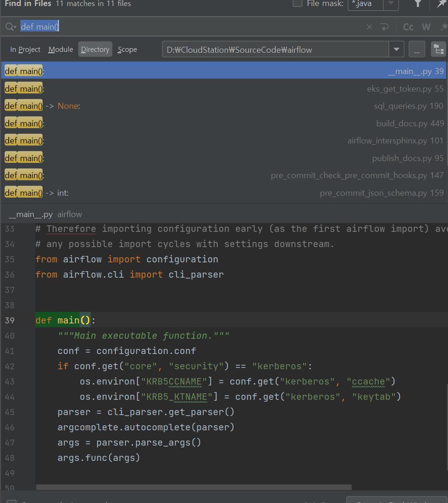
Task: Toggle recursive directory search icon
Action: [x=438, y=50]
